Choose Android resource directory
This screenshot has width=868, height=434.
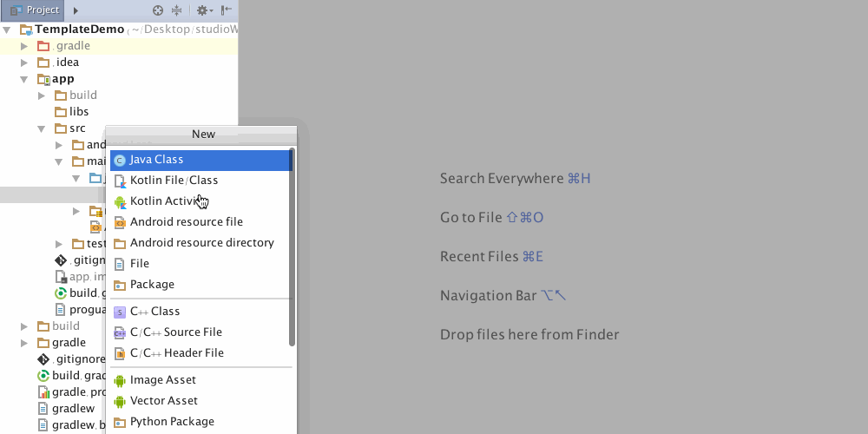click(201, 243)
